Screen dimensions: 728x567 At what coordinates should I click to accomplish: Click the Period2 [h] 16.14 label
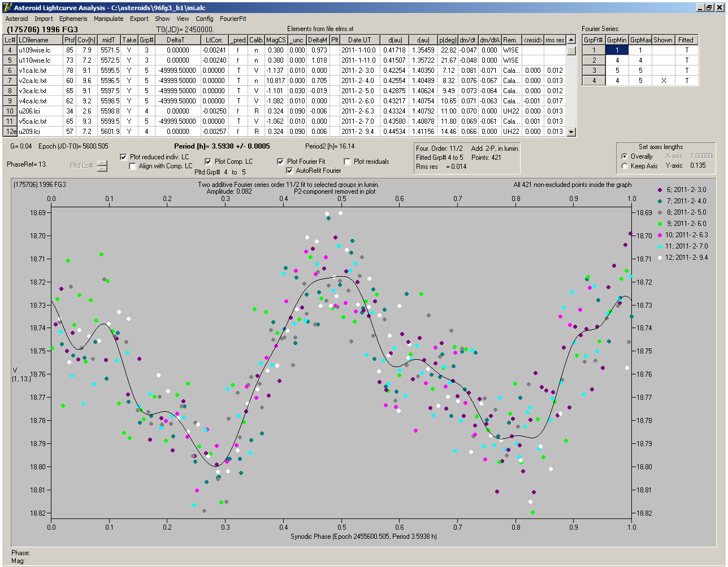[x=330, y=146]
